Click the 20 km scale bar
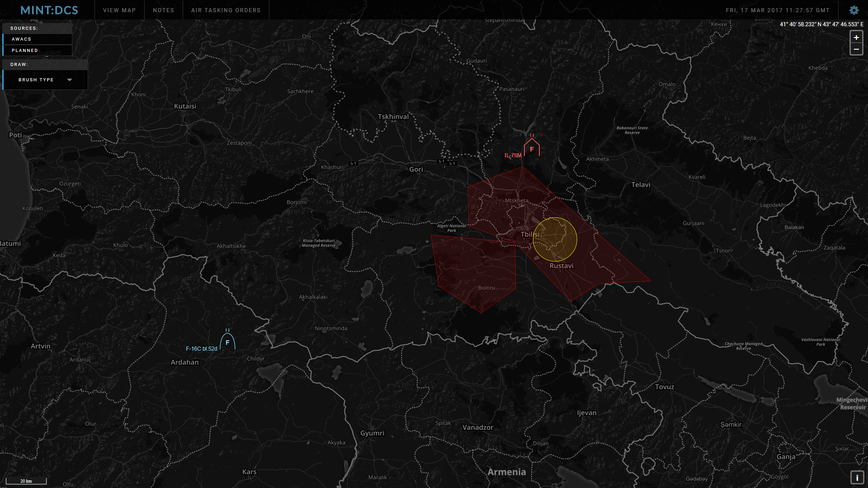The width and height of the screenshot is (868, 488). (x=26, y=481)
